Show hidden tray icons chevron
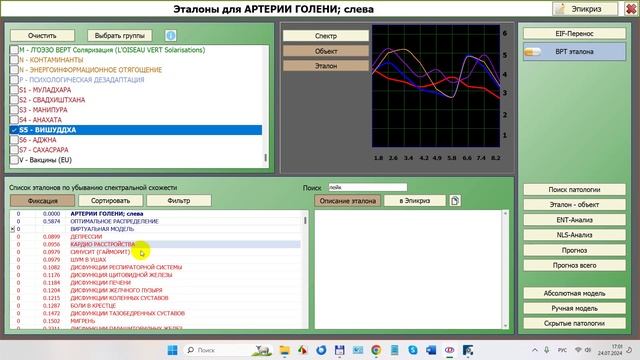 point(535,350)
